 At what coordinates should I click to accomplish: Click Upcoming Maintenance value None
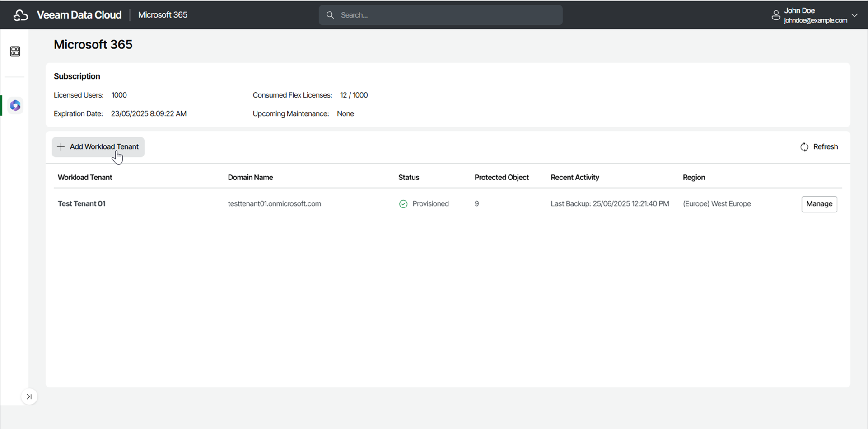click(345, 114)
